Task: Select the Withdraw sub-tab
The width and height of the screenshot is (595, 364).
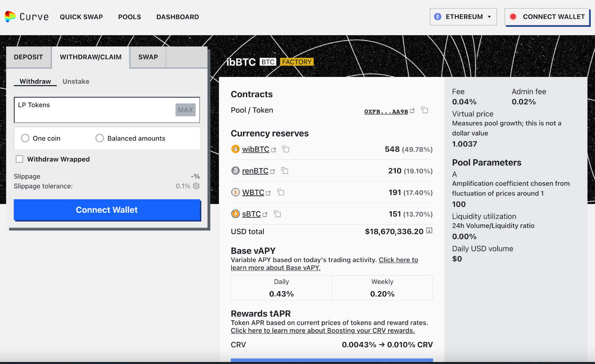Action: click(35, 81)
